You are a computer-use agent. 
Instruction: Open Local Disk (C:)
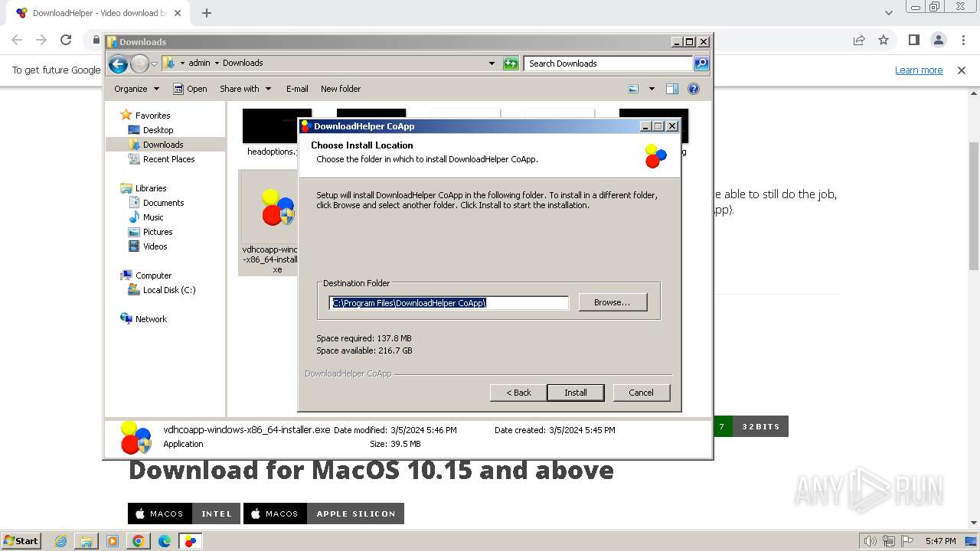(x=168, y=290)
